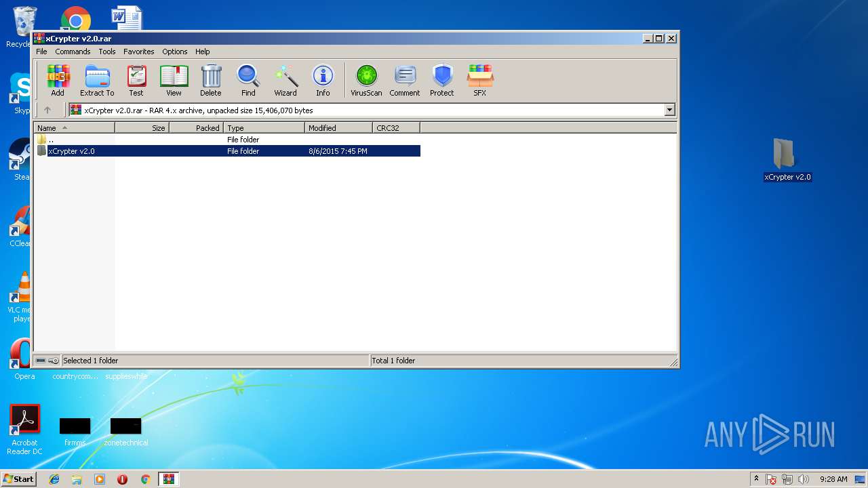This screenshot has width=868, height=488.
Task: Show archive Info
Action: [323, 81]
